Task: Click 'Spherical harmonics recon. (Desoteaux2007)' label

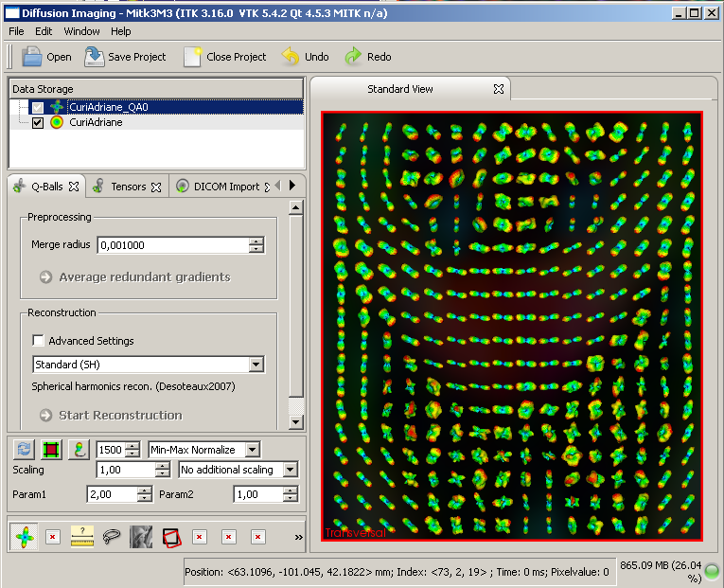Action: (x=133, y=386)
